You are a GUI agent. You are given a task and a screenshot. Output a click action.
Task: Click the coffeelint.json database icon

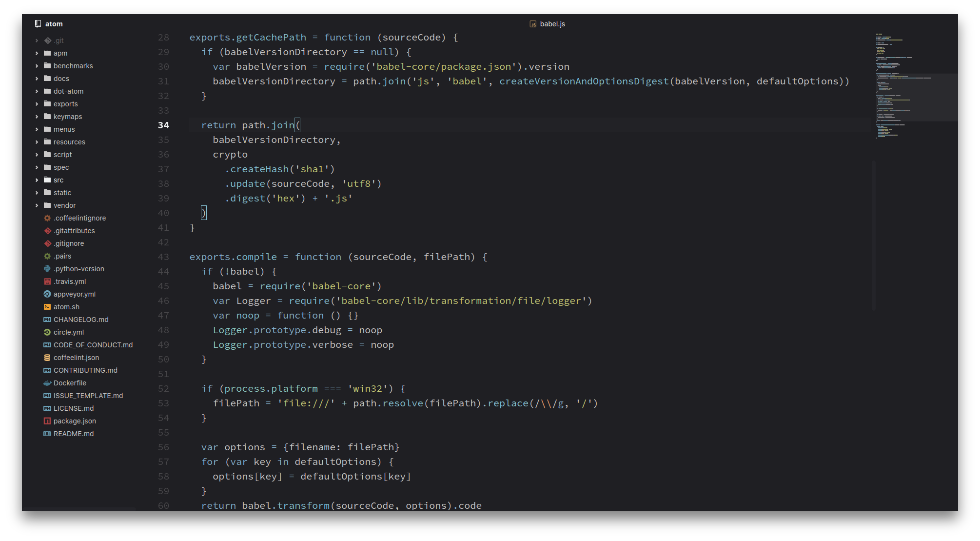47,358
